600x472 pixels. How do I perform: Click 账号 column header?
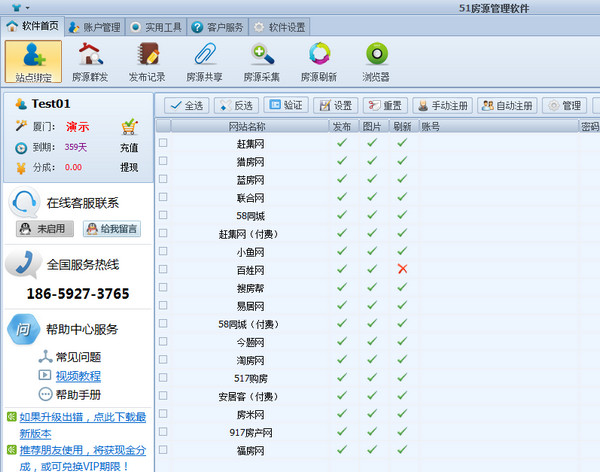tap(499, 126)
